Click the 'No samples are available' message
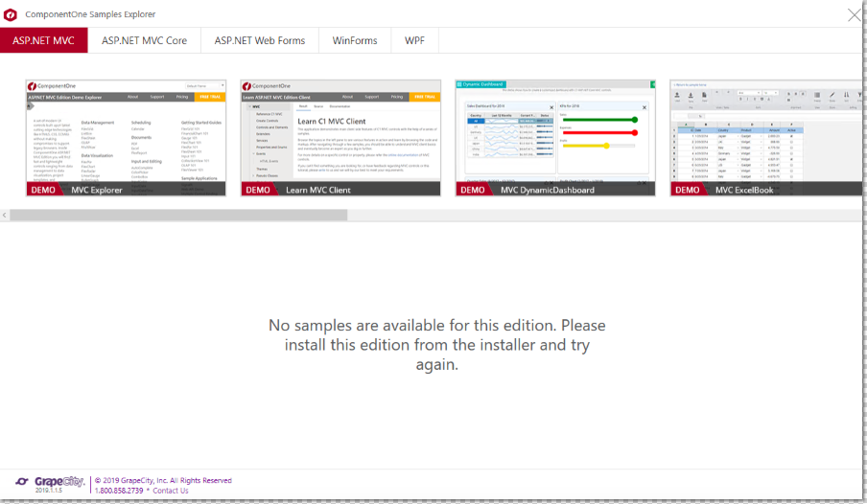 [x=436, y=345]
